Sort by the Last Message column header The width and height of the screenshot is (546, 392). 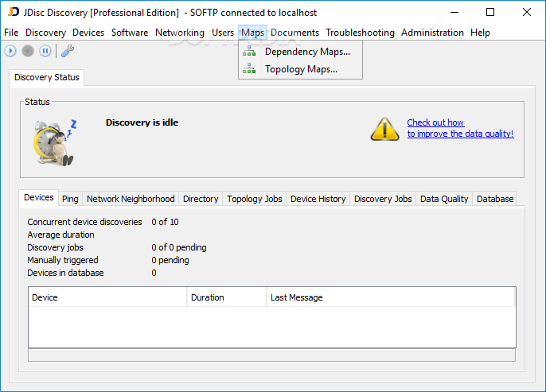(391, 297)
